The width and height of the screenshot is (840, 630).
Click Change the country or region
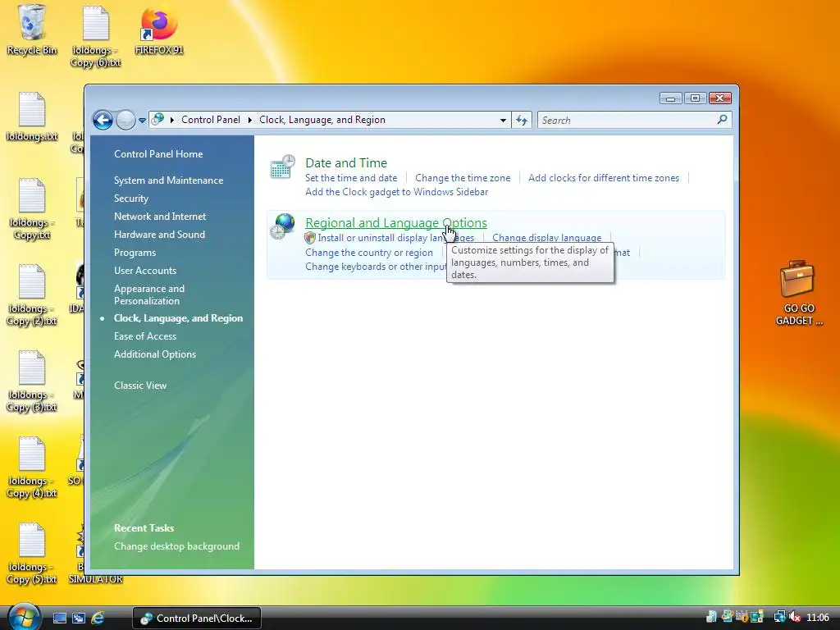[x=369, y=253]
